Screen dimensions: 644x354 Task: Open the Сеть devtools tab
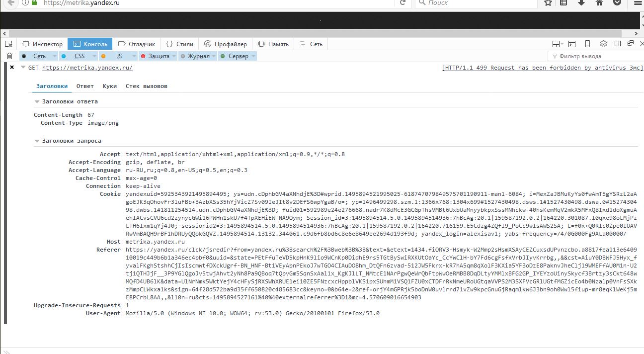click(x=311, y=44)
